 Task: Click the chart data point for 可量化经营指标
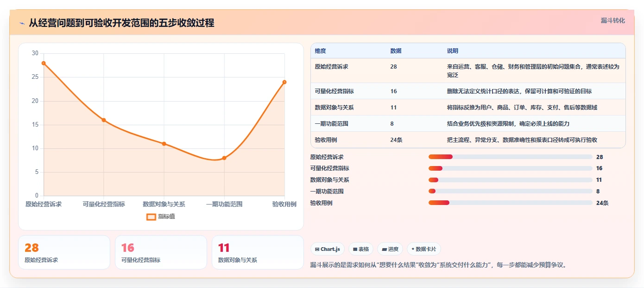point(104,120)
